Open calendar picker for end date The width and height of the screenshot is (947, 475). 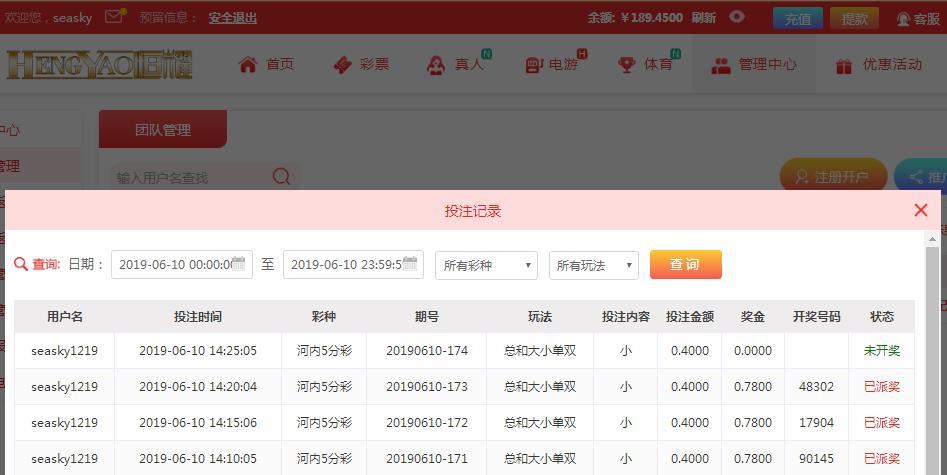point(410,264)
